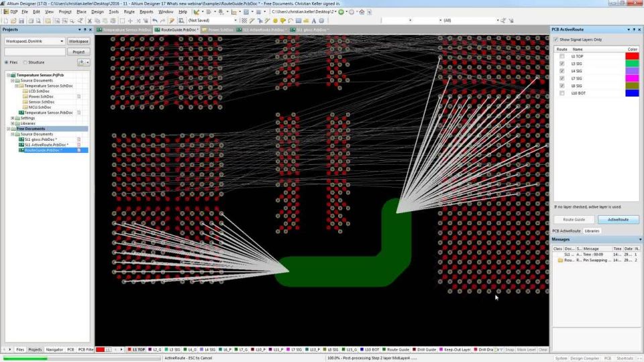The image size is (644, 362).
Task: Click the new blank document icon
Action: pos(5,21)
